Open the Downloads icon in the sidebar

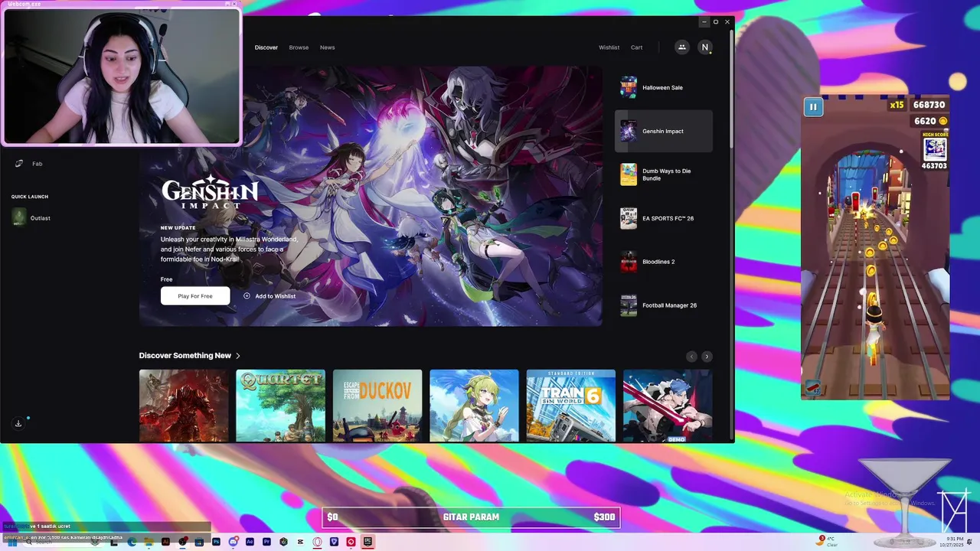(x=18, y=423)
